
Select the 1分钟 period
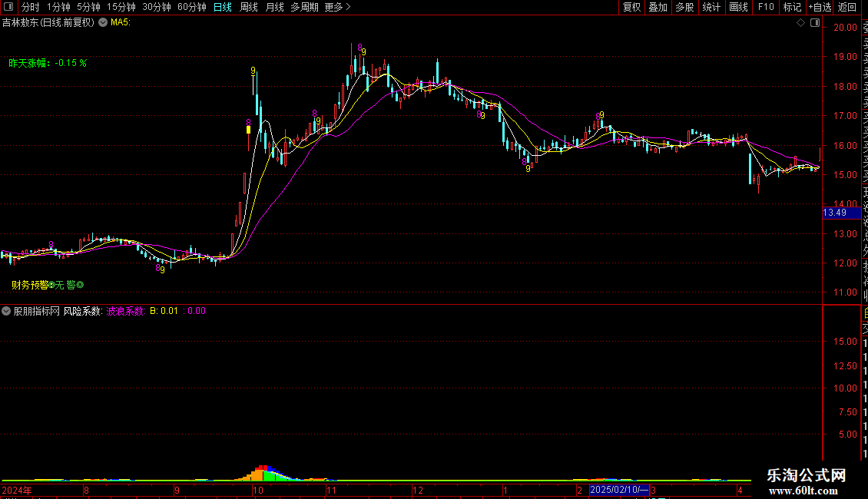pos(58,7)
